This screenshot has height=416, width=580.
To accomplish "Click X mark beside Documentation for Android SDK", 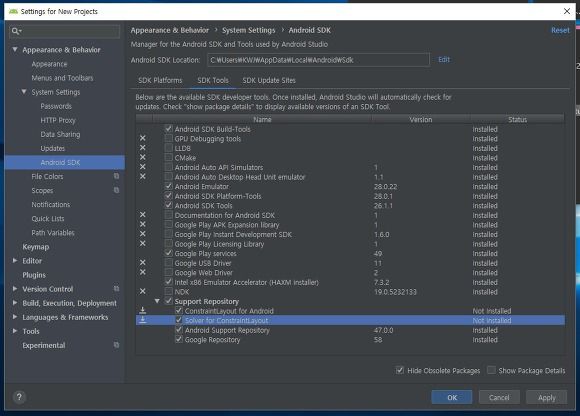I will (x=142, y=215).
